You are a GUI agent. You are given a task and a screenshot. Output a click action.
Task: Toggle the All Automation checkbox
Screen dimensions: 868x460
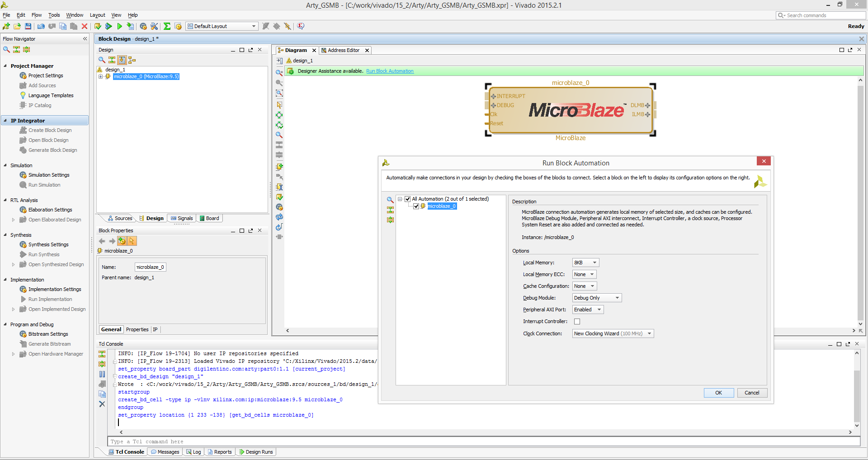click(407, 199)
